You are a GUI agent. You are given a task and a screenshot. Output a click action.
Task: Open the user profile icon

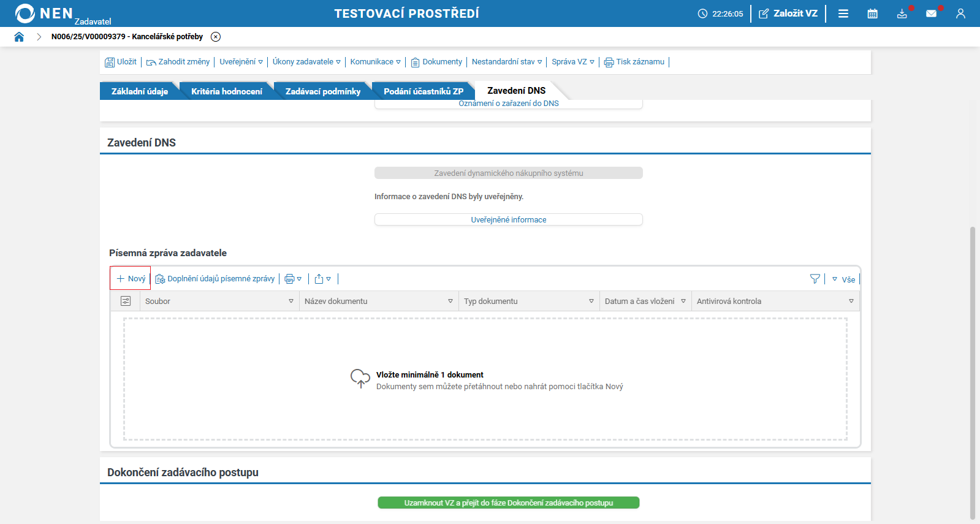tap(960, 13)
